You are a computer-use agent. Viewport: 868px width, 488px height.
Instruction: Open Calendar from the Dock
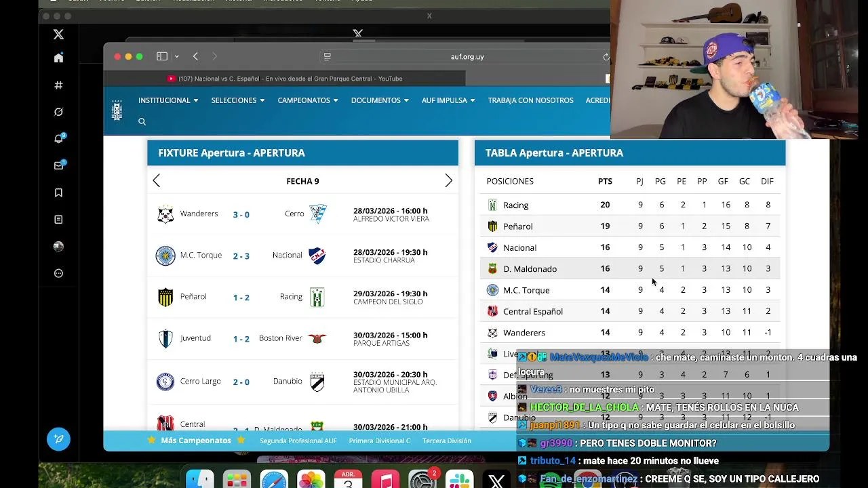pyautogui.click(x=348, y=479)
